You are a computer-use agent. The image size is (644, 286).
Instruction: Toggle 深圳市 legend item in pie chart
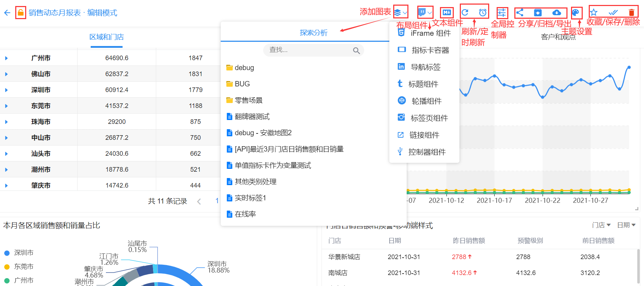point(19,253)
